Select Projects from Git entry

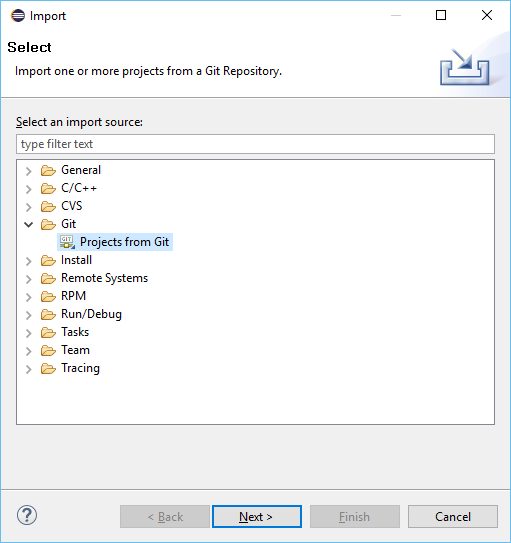point(115,242)
